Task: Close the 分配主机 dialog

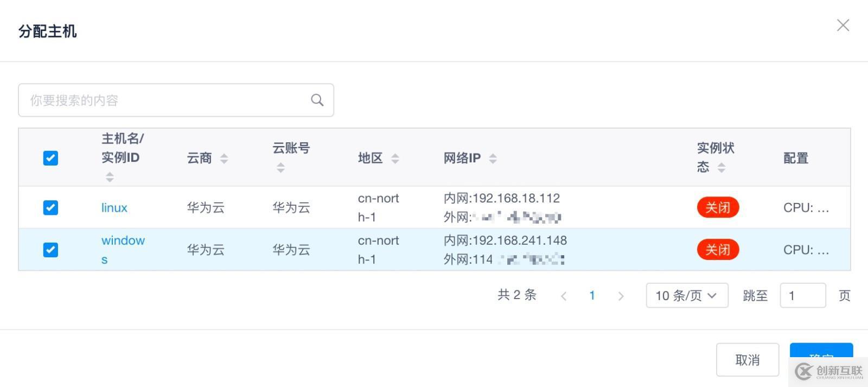Action: 843,25
